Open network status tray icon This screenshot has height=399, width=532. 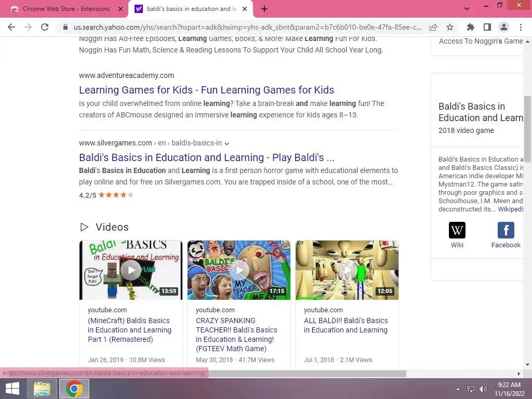471,389
